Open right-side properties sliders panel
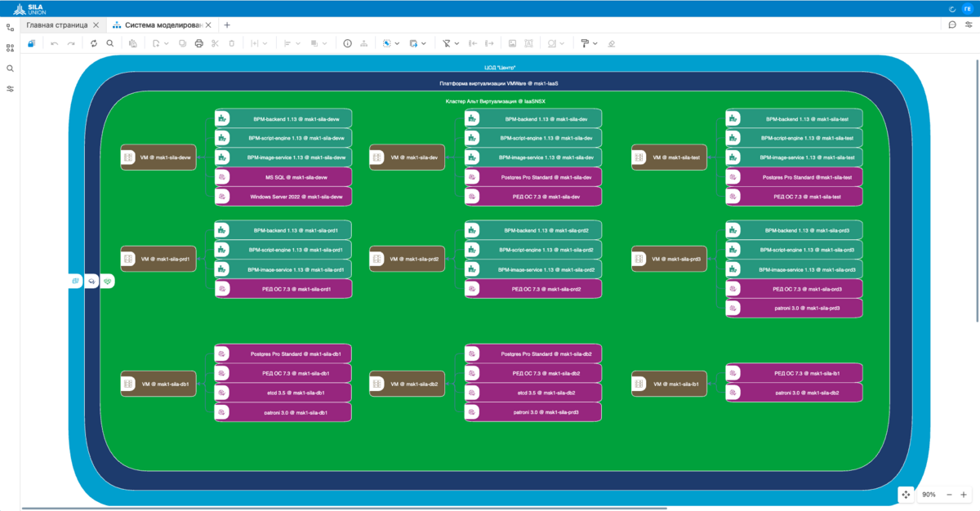The image size is (980, 511). pyautogui.click(x=968, y=24)
